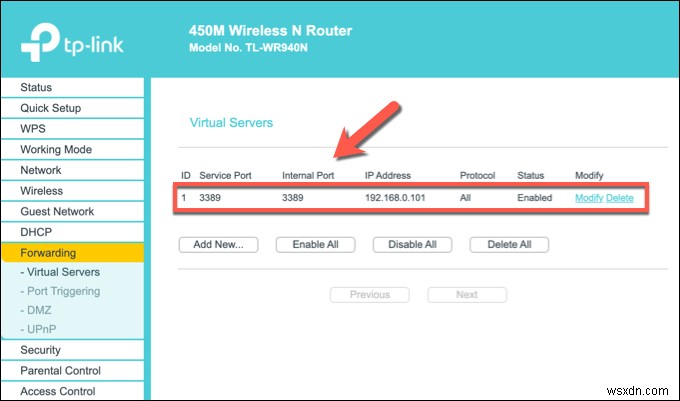Click the Internal Port column header
This screenshot has height=401, width=680.
pos(308,176)
